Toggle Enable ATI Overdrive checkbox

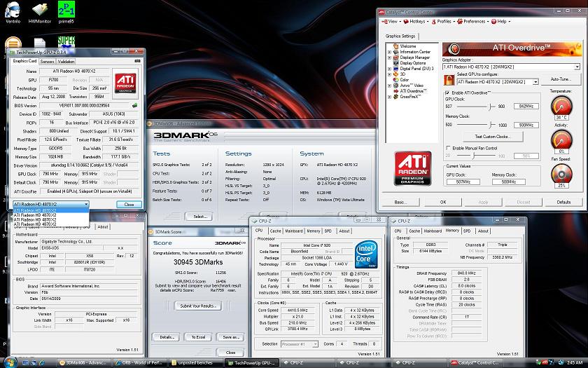point(447,93)
